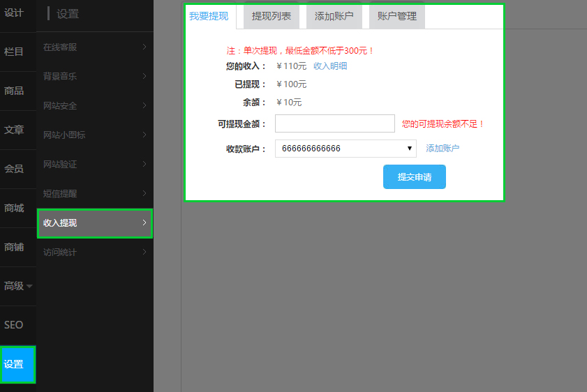Expand the 背景音乐 submenu arrow
Viewport: 587px width, 392px height.
pyautogui.click(x=144, y=76)
